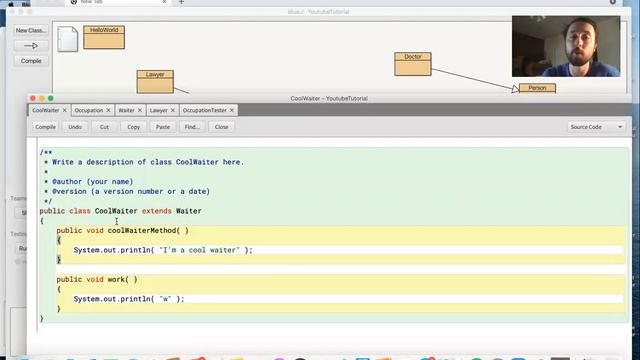The image size is (640, 360).
Task: Click the '@version' comment line
Action: point(131,191)
